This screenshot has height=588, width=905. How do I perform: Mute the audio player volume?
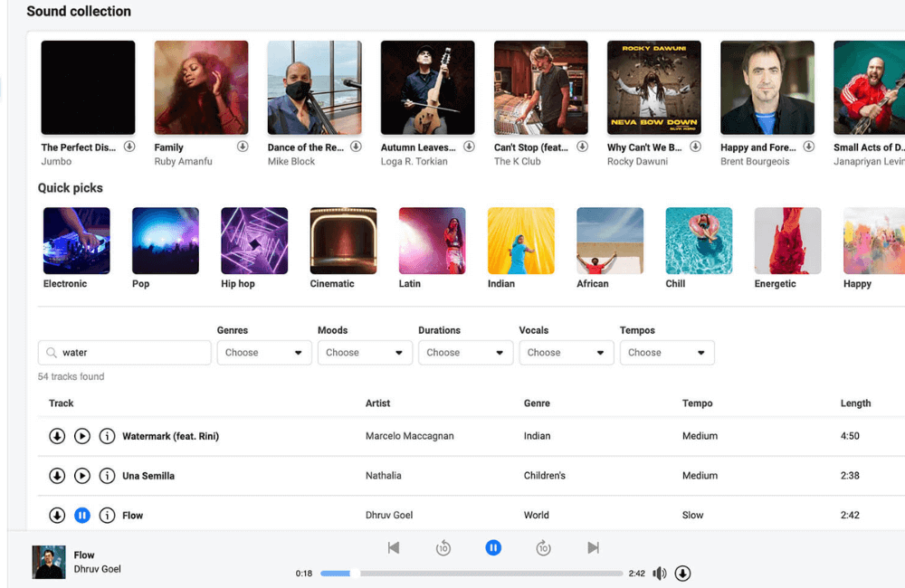pos(659,573)
